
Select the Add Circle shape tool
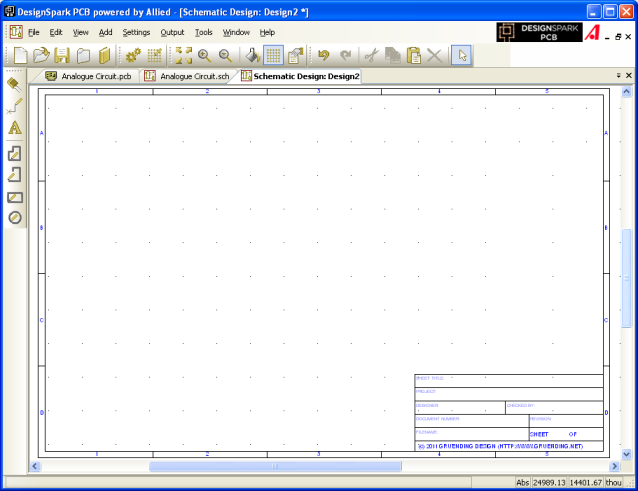pyautogui.click(x=15, y=217)
